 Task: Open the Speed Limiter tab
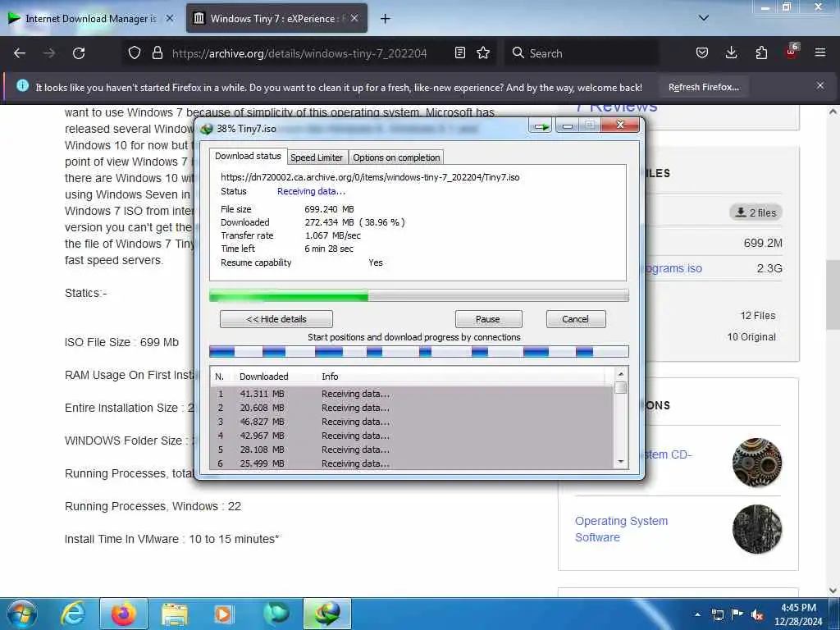317,157
